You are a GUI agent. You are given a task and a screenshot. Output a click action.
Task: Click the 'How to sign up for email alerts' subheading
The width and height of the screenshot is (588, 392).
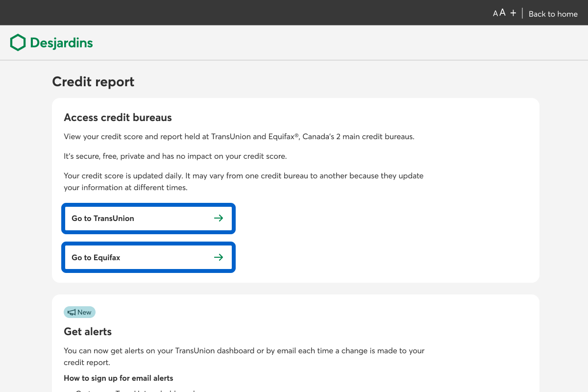pos(118,378)
